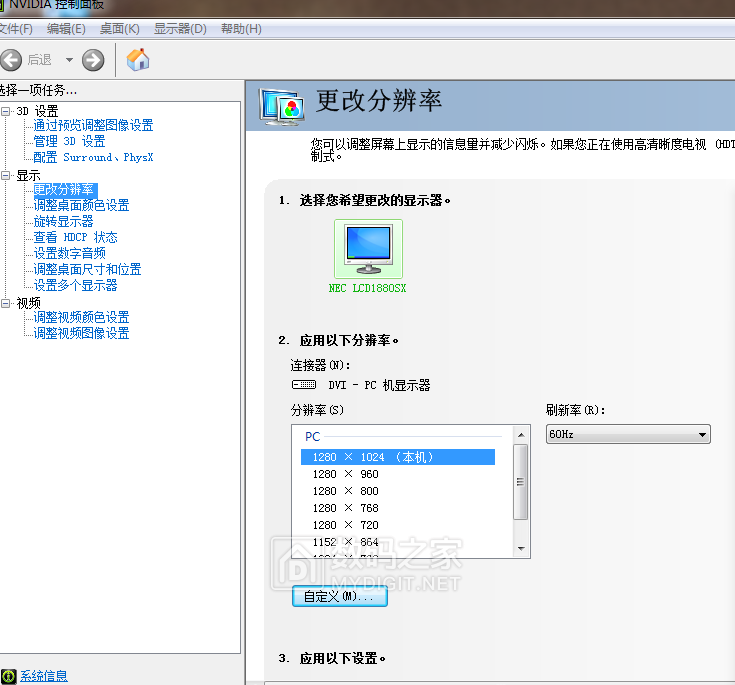This screenshot has height=685, width=735.
Task: Click the Forward arrow icon
Action: [x=93, y=60]
